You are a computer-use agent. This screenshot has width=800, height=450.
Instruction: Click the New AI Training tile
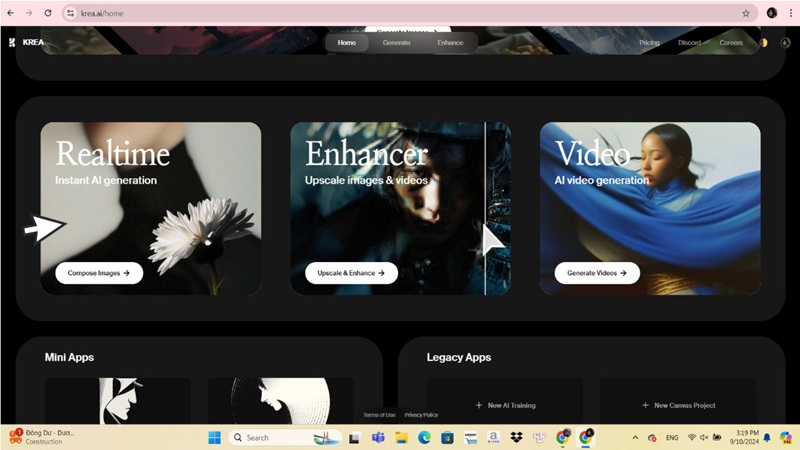tap(505, 405)
